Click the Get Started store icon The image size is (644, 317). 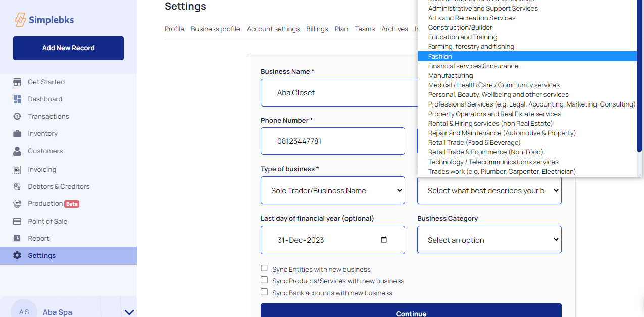tap(17, 82)
